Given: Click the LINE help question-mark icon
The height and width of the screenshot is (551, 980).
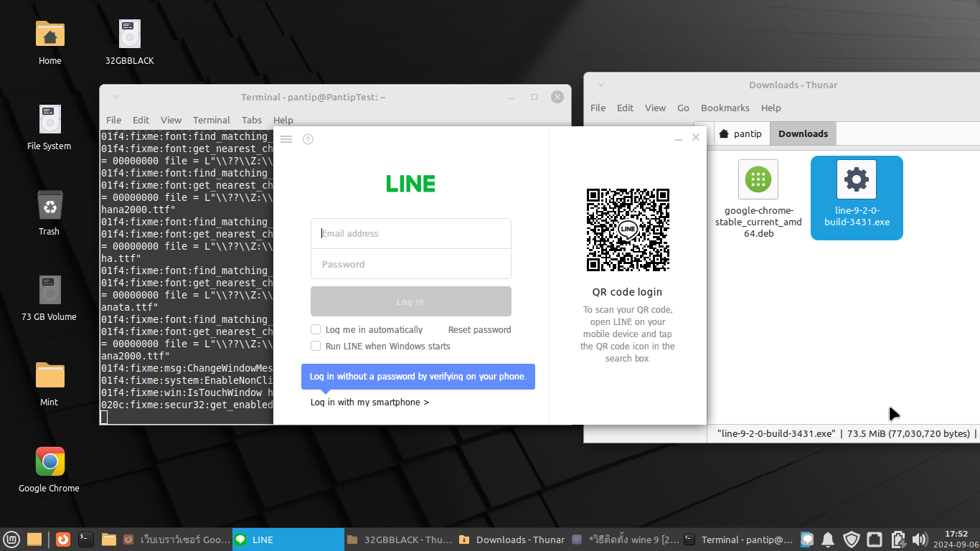Looking at the screenshot, I should tap(308, 139).
